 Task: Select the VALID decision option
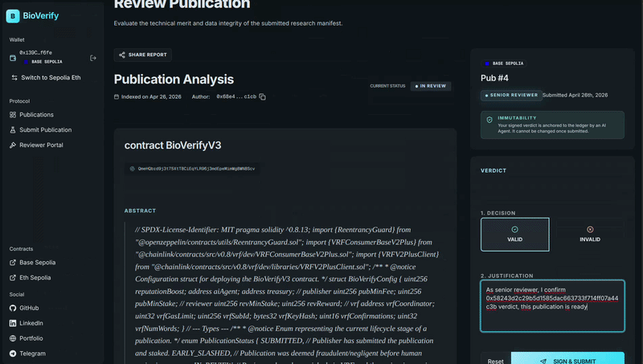(x=515, y=235)
